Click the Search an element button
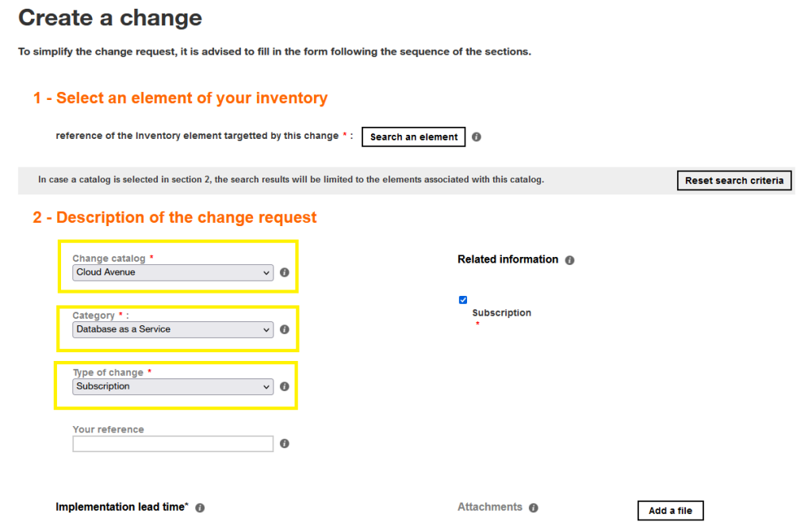The width and height of the screenshot is (812, 522). [413, 136]
